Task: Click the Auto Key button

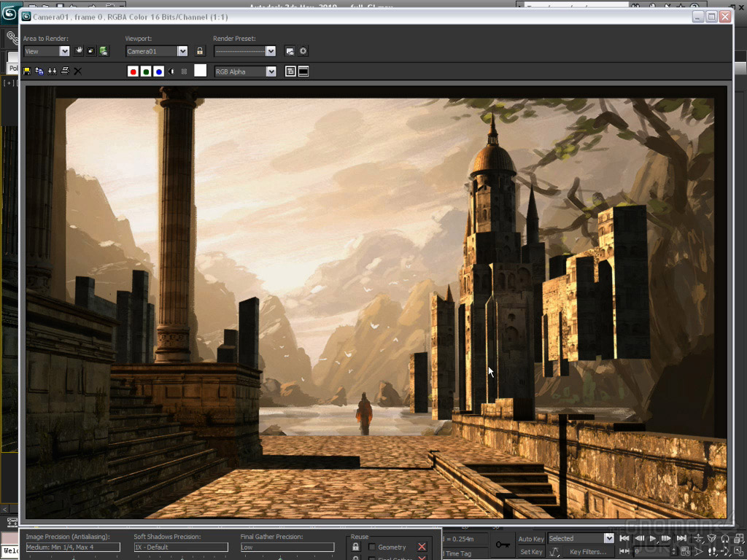Action: (530, 539)
